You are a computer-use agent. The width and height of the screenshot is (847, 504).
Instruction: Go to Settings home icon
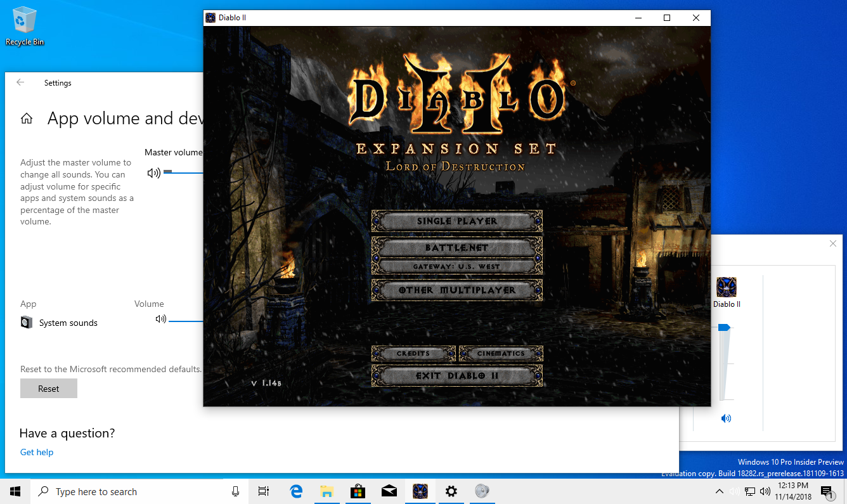pos(27,119)
